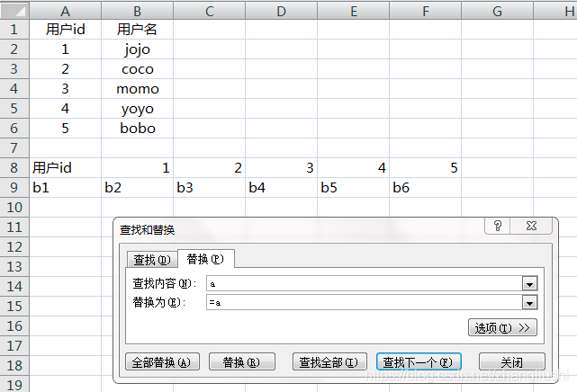Image resolution: width=577 pixels, height=392 pixels.
Task: Click the 替换(R) button
Action: click(242, 362)
